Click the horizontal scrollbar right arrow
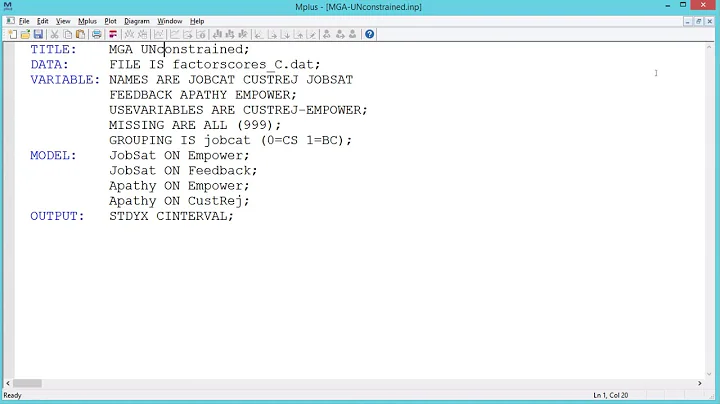 tap(700, 383)
